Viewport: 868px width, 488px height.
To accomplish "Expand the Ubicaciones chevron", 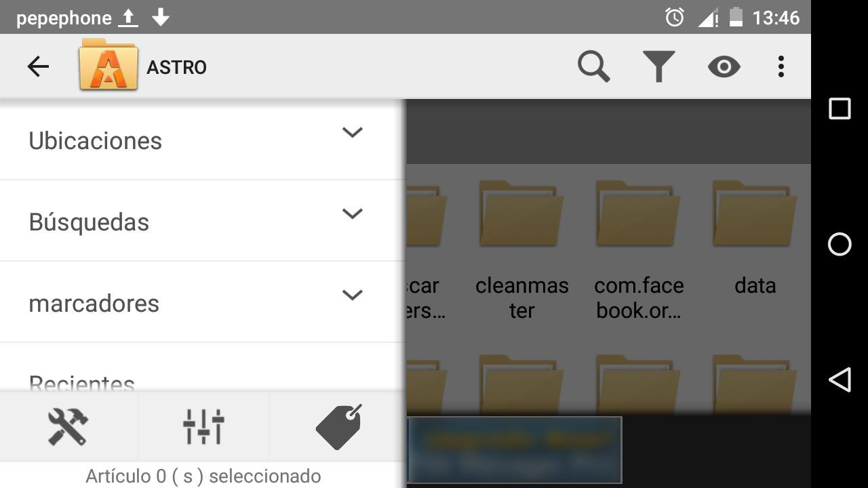I will [352, 132].
